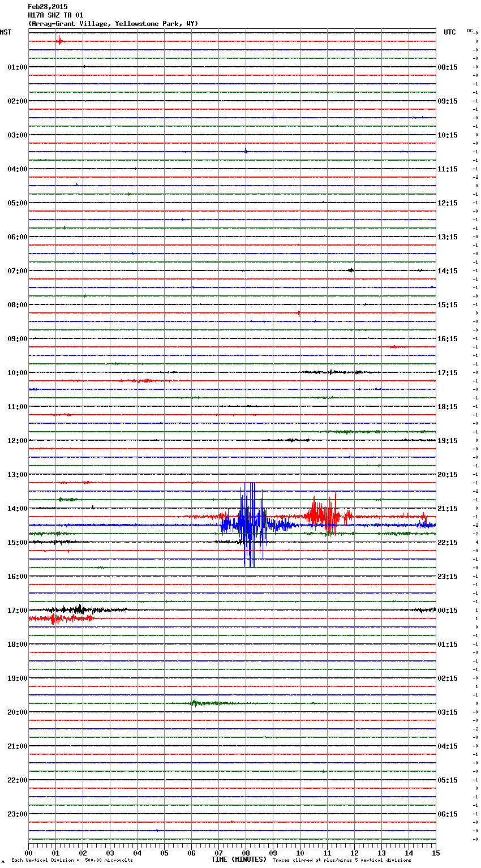This screenshot has height=868, width=481.
Task: Select the 06:00 MST row label
Action: (18, 237)
